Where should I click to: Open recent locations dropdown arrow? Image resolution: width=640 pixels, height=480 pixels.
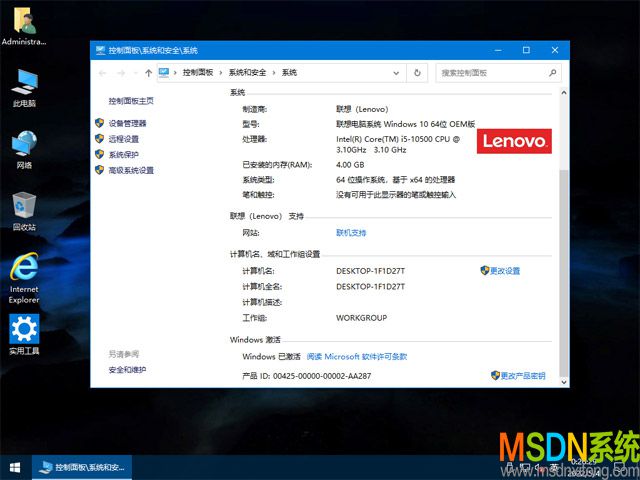click(135, 73)
